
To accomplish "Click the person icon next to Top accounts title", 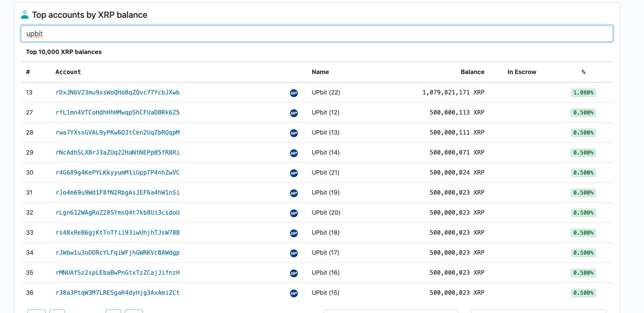I will 25,15.
